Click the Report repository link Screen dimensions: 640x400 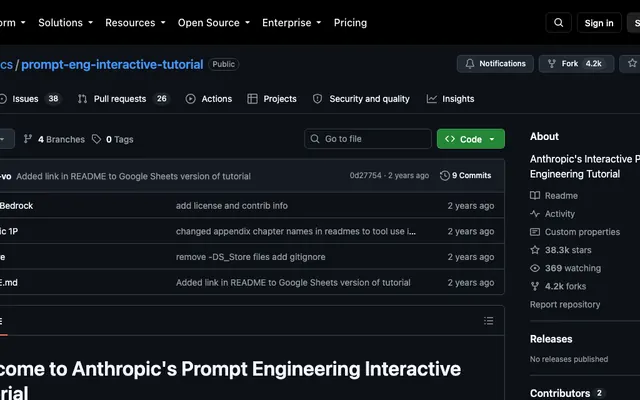click(565, 304)
